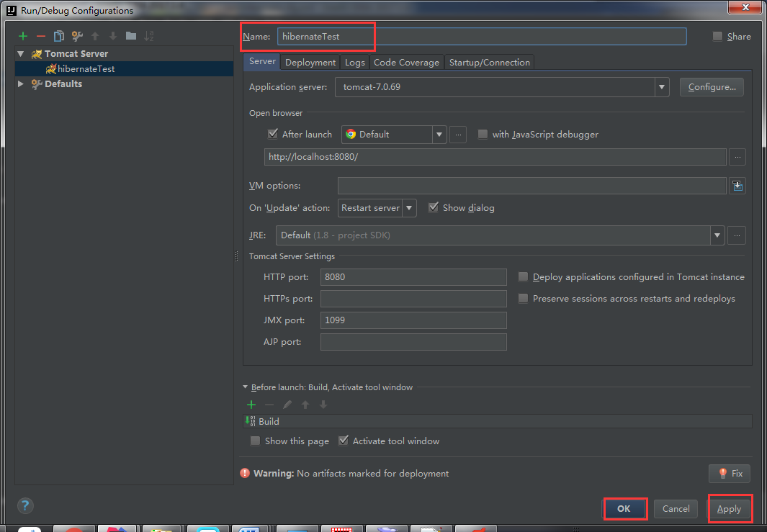Click VM options input field
767x532 pixels.
pos(531,186)
